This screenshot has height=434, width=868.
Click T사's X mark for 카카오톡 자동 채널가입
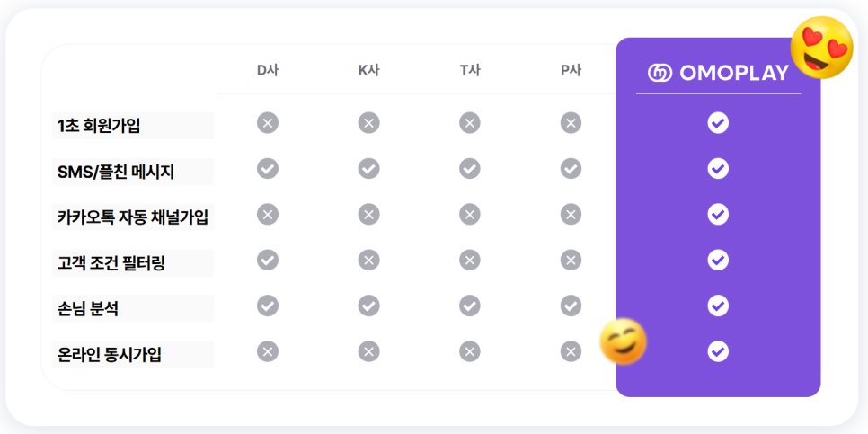click(x=469, y=214)
